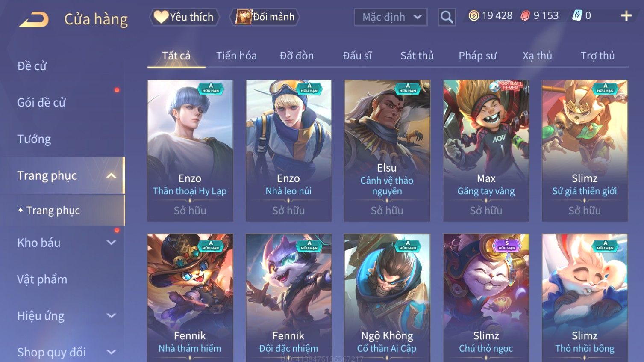Select the Pháp sư tab
644x362 pixels.
coord(477,56)
